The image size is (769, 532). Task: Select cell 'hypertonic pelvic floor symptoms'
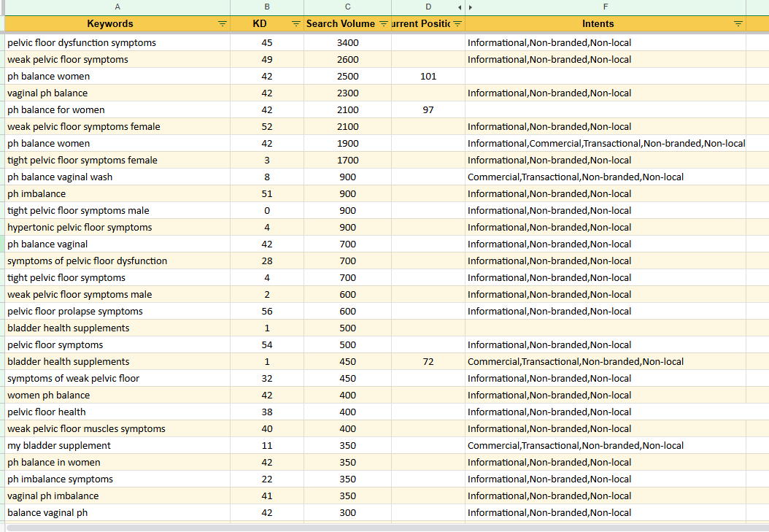click(x=117, y=228)
